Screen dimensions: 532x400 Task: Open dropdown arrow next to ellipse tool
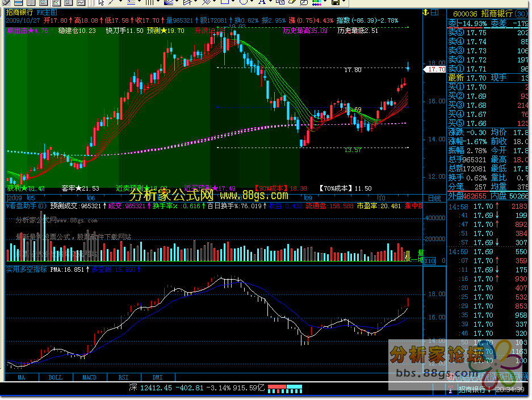click(252, 2)
